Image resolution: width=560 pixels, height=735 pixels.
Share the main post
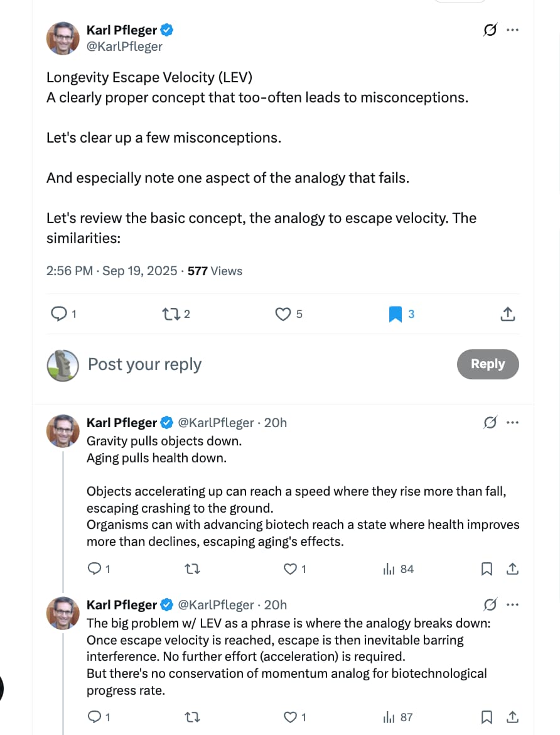click(508, 313)
